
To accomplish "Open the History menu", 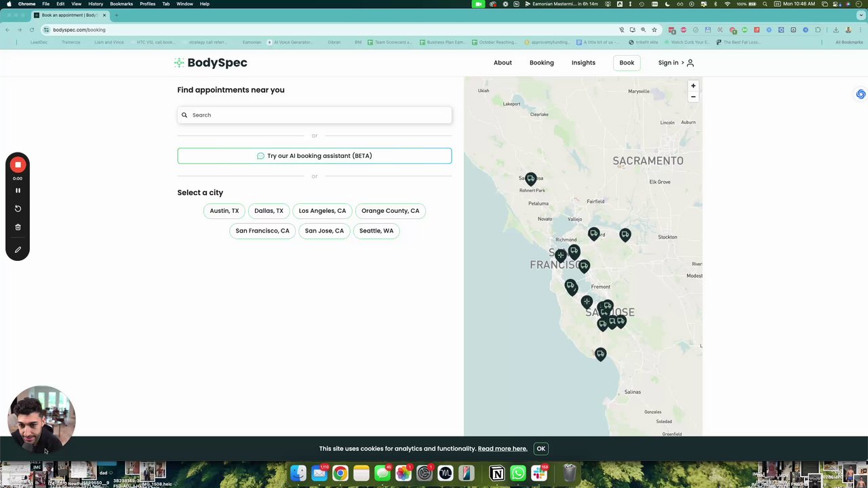I will click(x=96, y=4).
